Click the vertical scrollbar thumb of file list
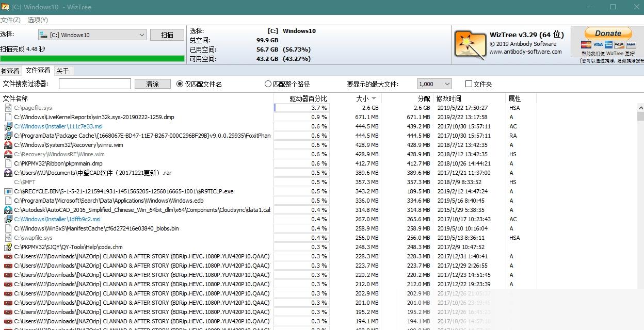Viewport: 644px width, 330px height. (x=640, y=117)
